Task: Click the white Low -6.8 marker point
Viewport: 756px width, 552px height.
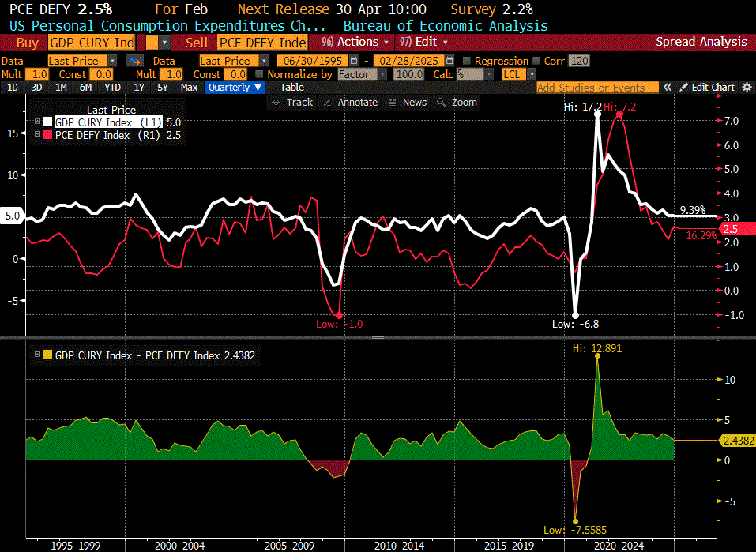Action: (575, 315)
